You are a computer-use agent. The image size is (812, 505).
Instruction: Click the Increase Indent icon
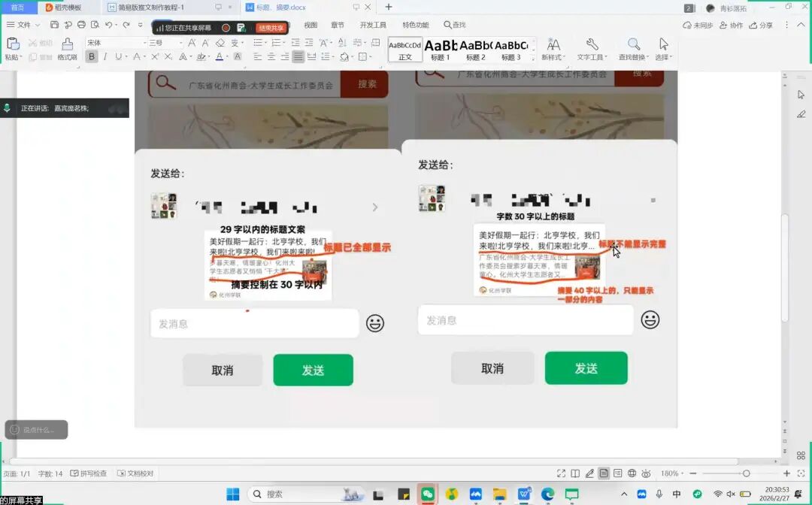point(309,42)
